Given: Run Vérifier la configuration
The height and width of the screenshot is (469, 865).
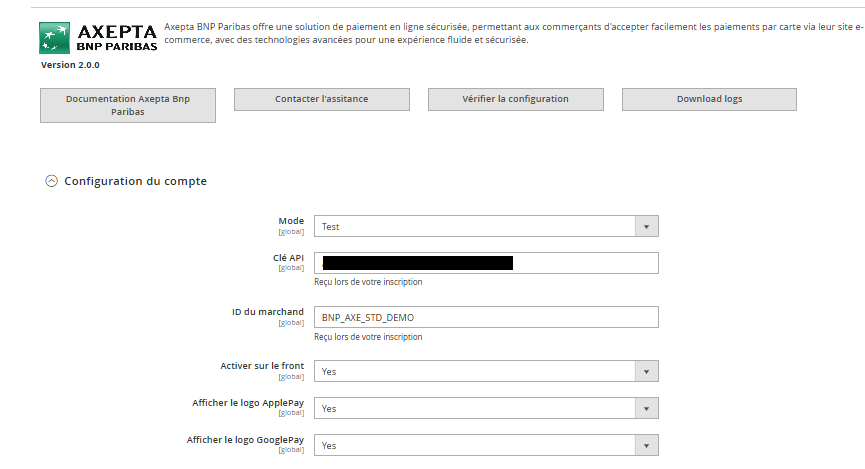Looking at the screenshot, I should point(515,99).
